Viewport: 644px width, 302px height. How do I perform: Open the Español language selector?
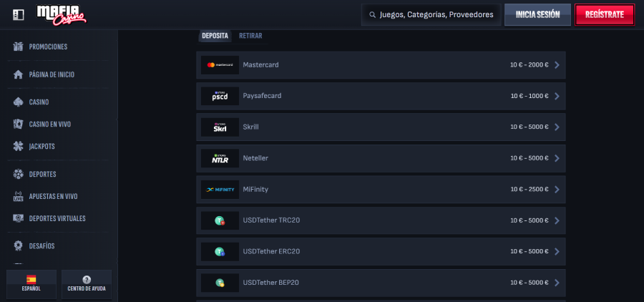31,284
